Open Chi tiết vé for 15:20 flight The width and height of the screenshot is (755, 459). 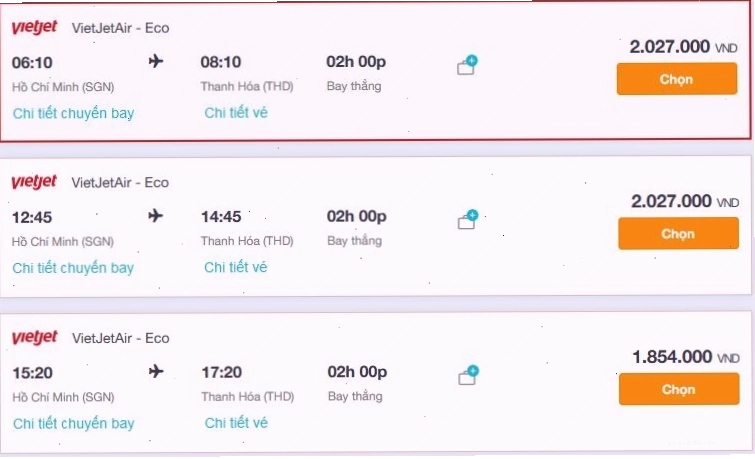coord(236,423)
